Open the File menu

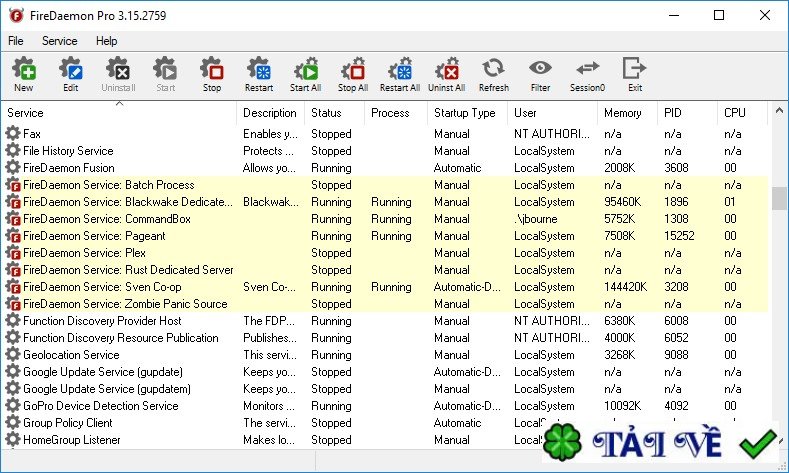(x=16, y=41)
